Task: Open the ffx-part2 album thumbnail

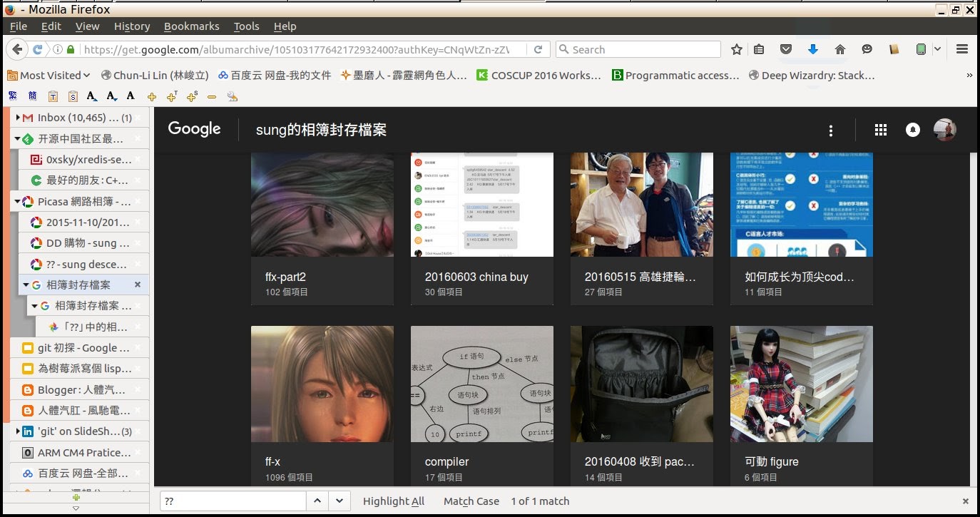Action: pyautogui.click(x=322, y=204)
